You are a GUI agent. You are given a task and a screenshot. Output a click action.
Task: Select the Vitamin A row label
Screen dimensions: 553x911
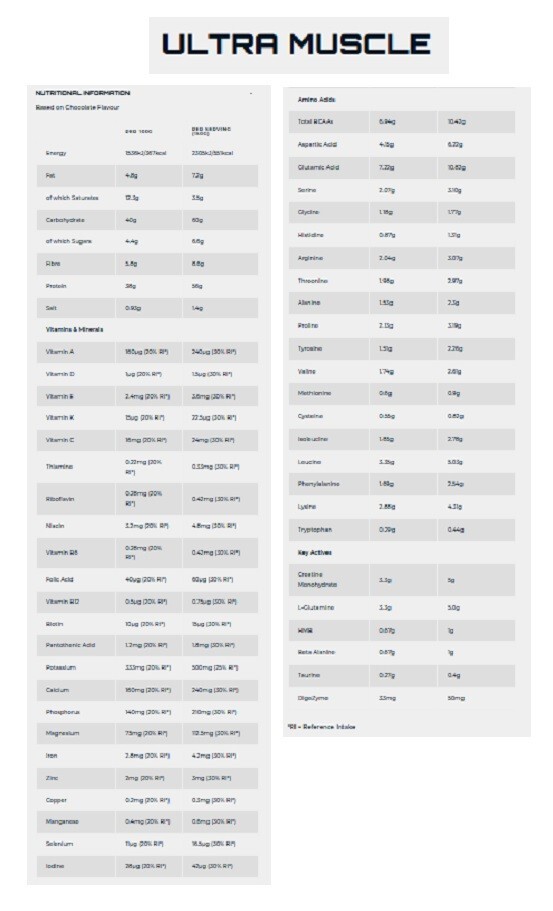coord(60,352)
